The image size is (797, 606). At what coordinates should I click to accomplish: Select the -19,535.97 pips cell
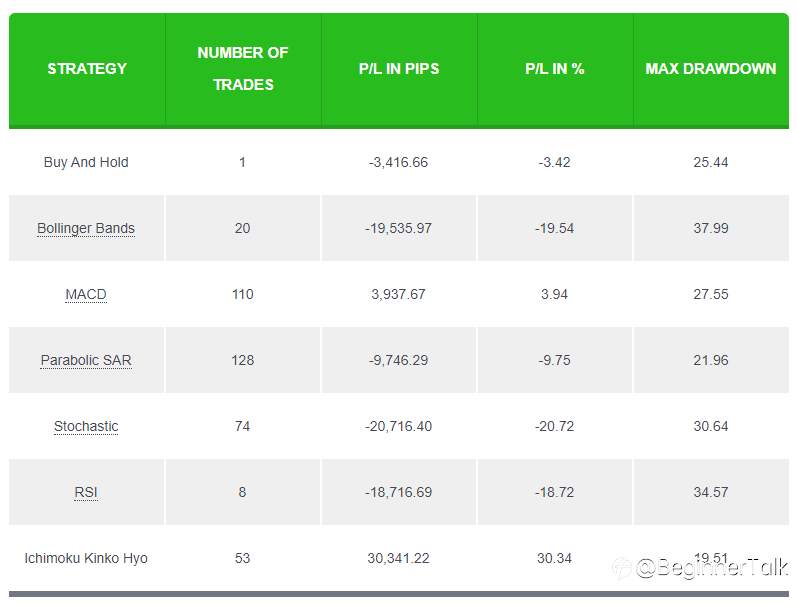398,228
